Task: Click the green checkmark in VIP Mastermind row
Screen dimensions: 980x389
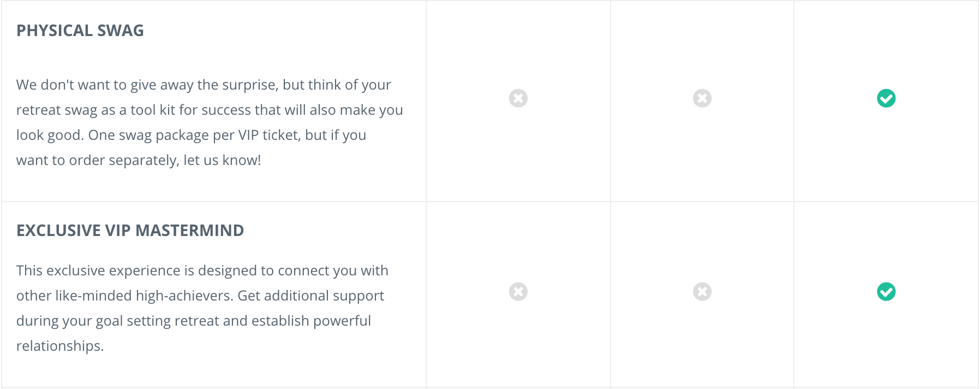Action: (x=886, y=292)
